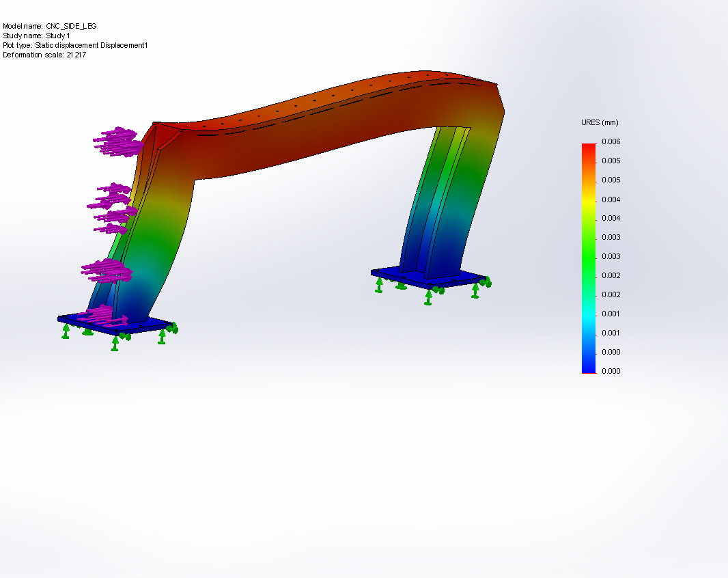Click the topmost purple force arrow cluster
Image resolution: width=728 pixels, height=578 pixels.
coord(119,141)
